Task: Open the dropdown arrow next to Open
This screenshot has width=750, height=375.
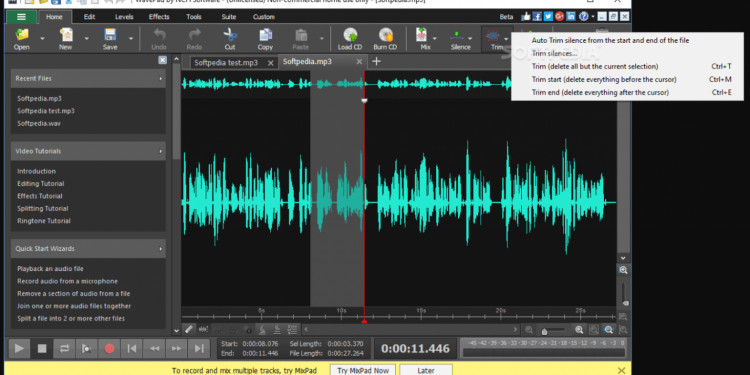Action: coord(42,38)
